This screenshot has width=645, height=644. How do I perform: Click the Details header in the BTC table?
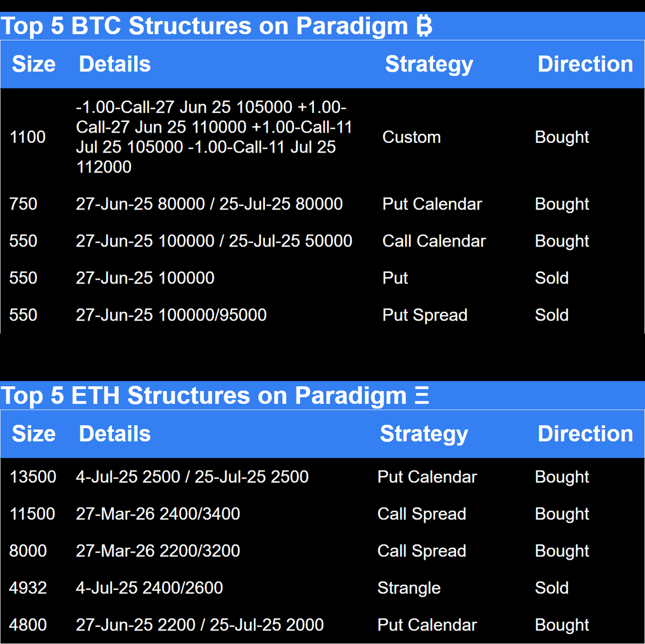pos(114,64)
